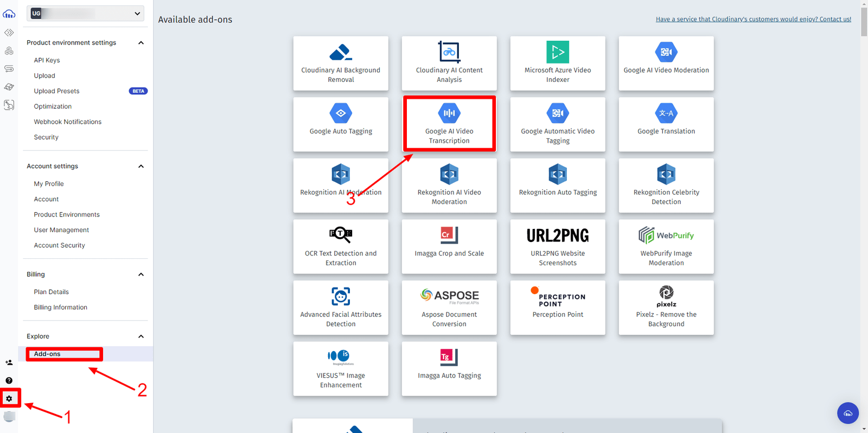
Task: Open the Microsoft Azure Video Indexer add-on
Action: pyautogui.click(x=558, y=63)
